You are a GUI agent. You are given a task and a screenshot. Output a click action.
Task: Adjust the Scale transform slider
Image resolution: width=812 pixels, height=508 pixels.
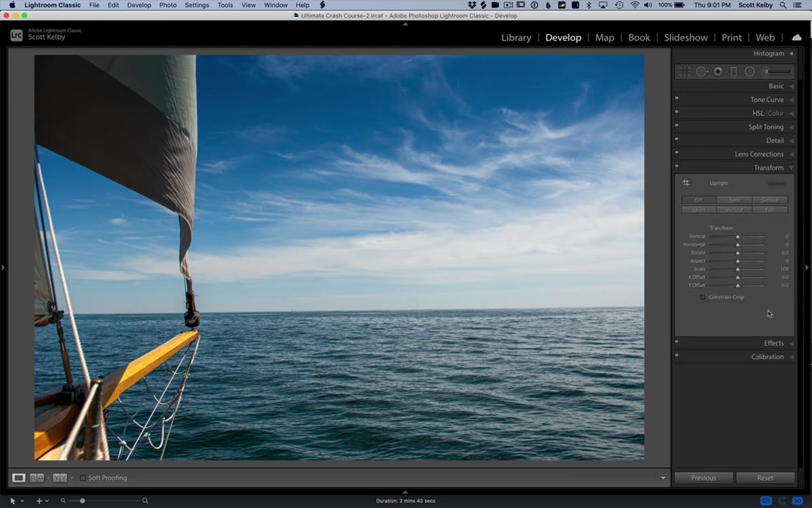[738, 269]
